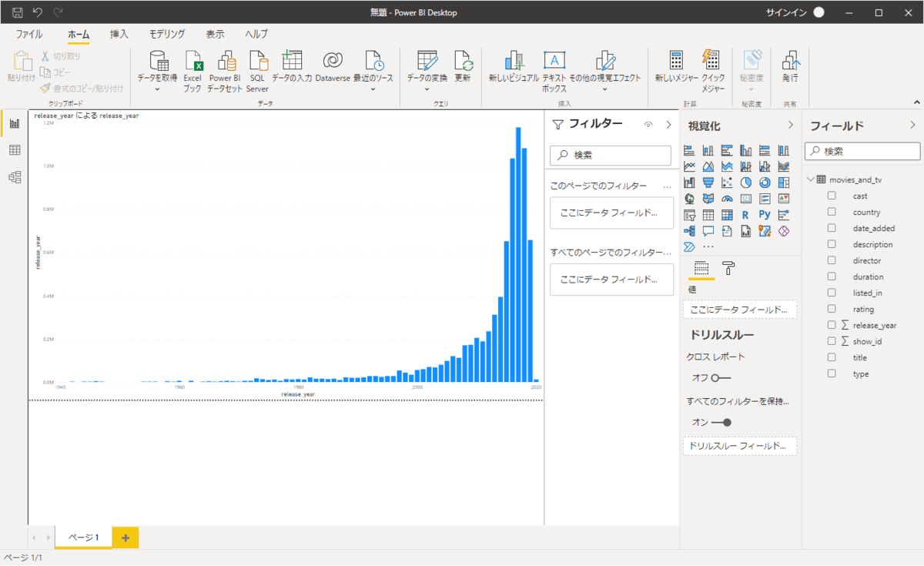Screen dimensions: 924x566
Task: Insert the R script visual
Action: (745, 215)
